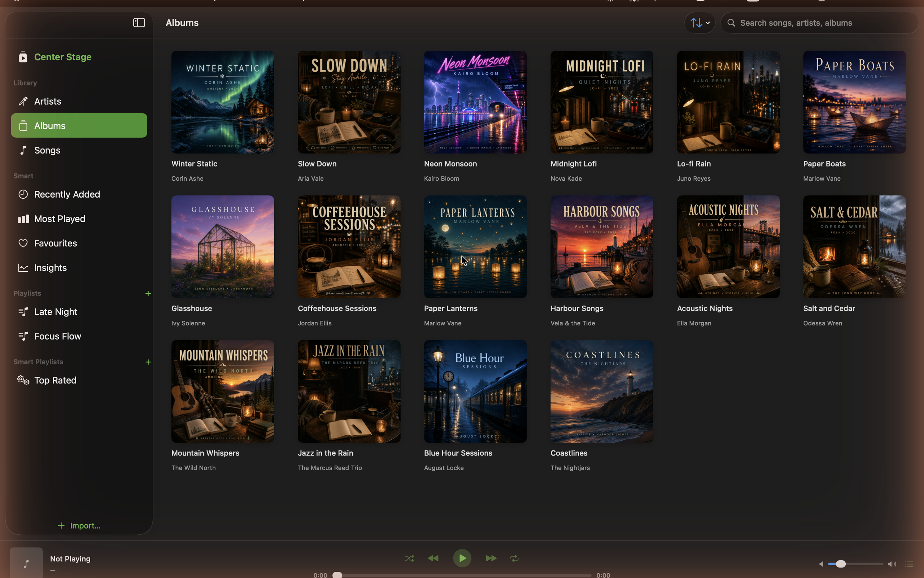The image size is (924, 578).
Task: Open the Midnight Lofi album cover
Action: [602, 102]
